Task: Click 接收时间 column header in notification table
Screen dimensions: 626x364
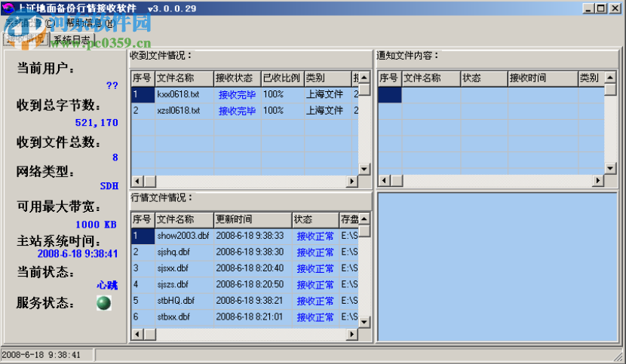Action: [x=543, y=78]
